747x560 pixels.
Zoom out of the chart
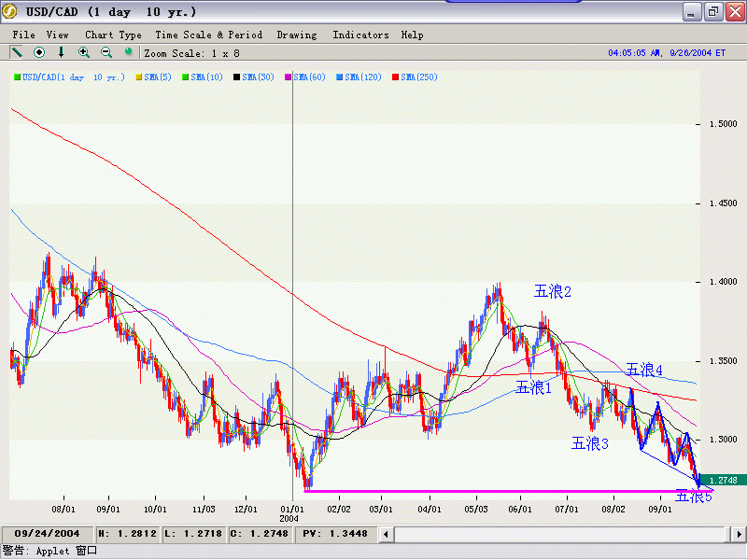tap(106, 52)
